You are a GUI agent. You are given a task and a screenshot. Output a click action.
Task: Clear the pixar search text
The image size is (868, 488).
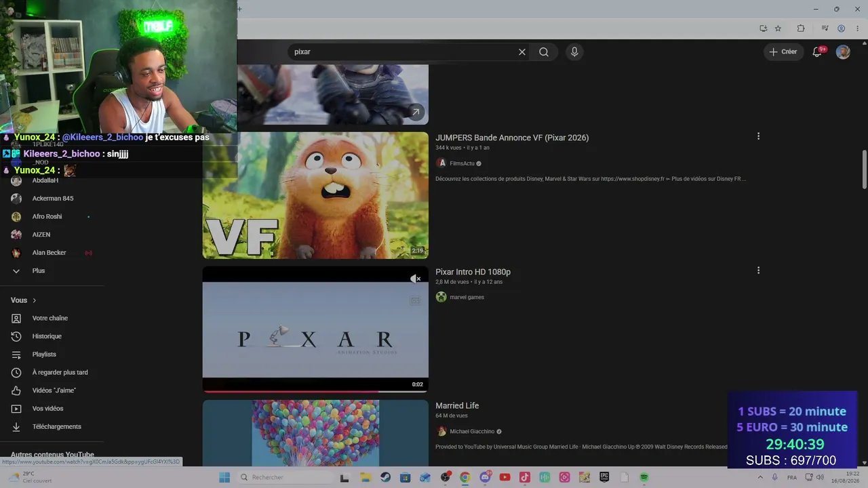[x=522, y=52]
